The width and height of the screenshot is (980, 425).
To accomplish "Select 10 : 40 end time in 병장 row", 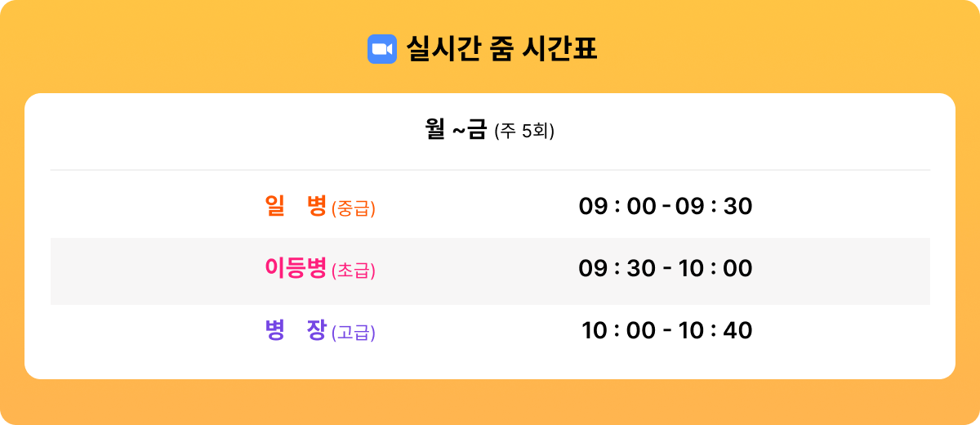I will (715, 331).
